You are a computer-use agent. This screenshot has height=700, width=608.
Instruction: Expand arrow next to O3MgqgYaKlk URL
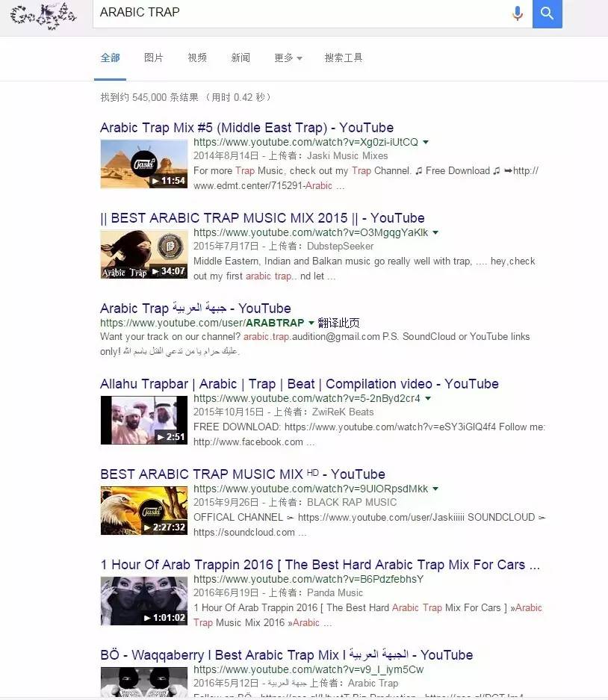(436, 232)
